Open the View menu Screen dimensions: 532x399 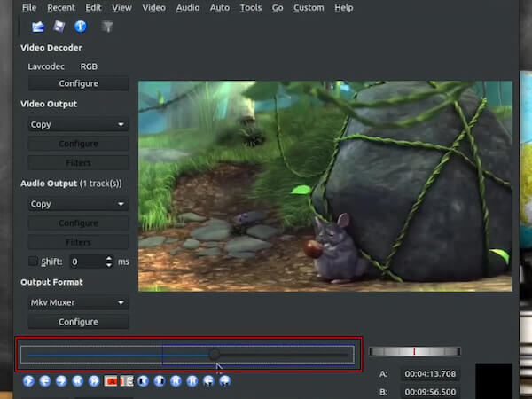(121, 7)
